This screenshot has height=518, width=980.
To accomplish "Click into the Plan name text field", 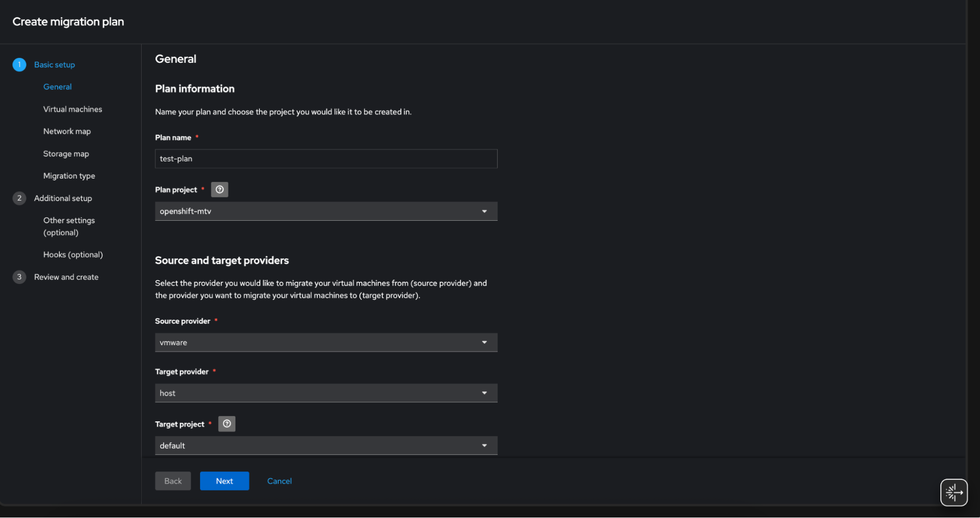I will (x=326, y=159).
